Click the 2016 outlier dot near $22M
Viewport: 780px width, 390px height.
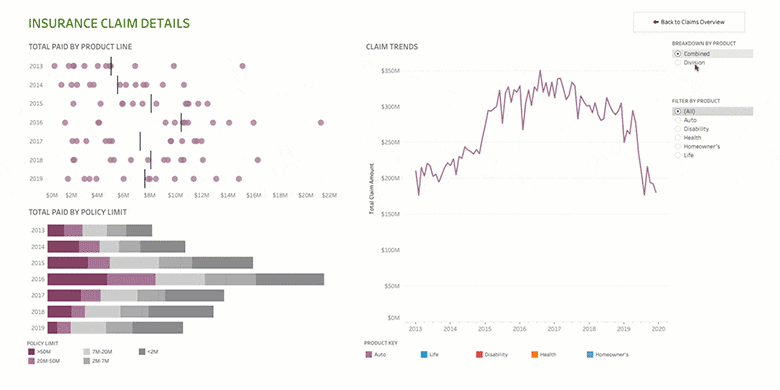tap(321, 122)
